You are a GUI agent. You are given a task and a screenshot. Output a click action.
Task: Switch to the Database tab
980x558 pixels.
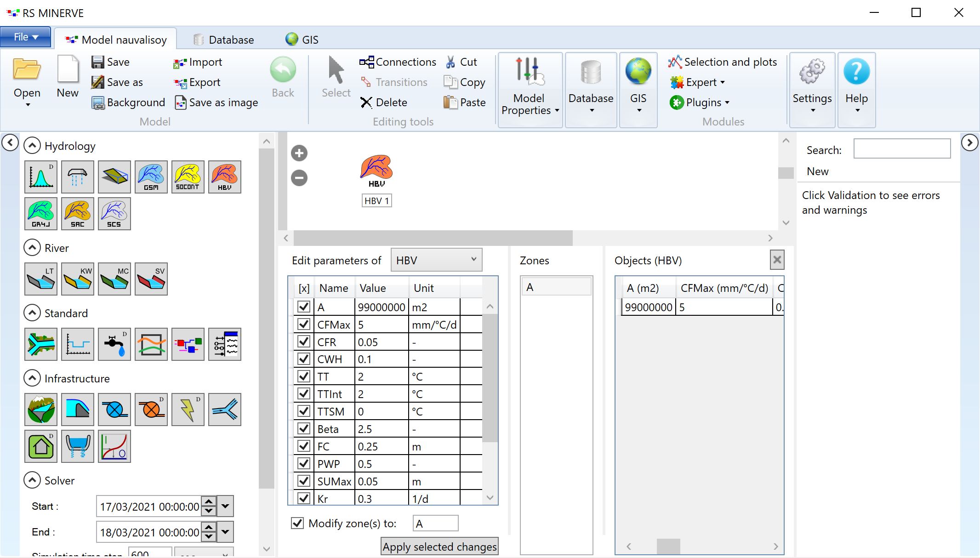(x=223, y=40)
